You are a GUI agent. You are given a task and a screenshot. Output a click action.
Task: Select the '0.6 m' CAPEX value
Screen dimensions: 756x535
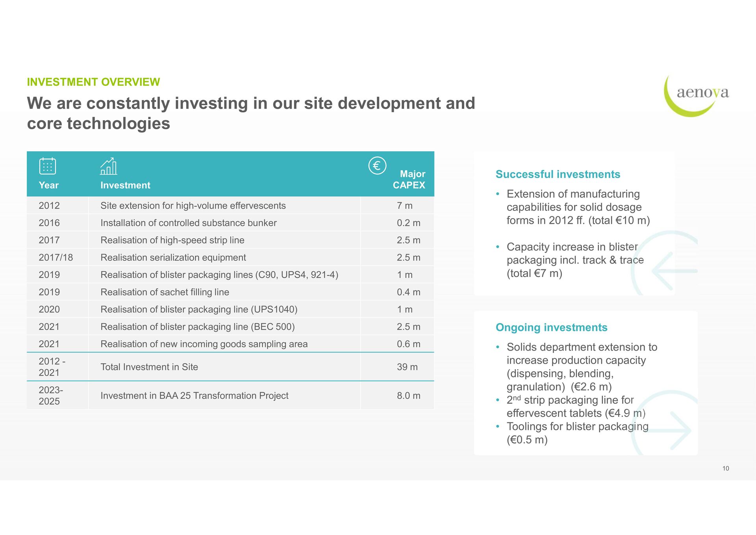pyautogui.click(x=409, y=344)
